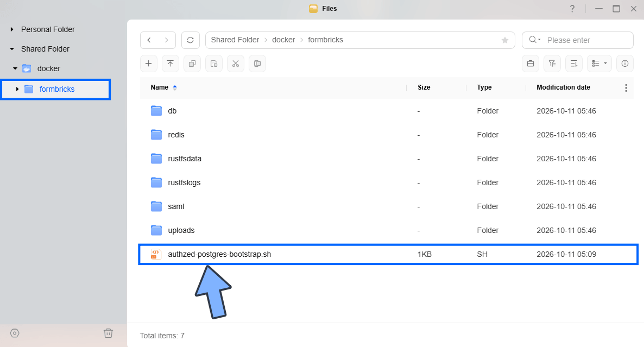Select the saml folder row
Image resolution: width=644 pixels, height=347 pixels.
click(x=387, y=206)
